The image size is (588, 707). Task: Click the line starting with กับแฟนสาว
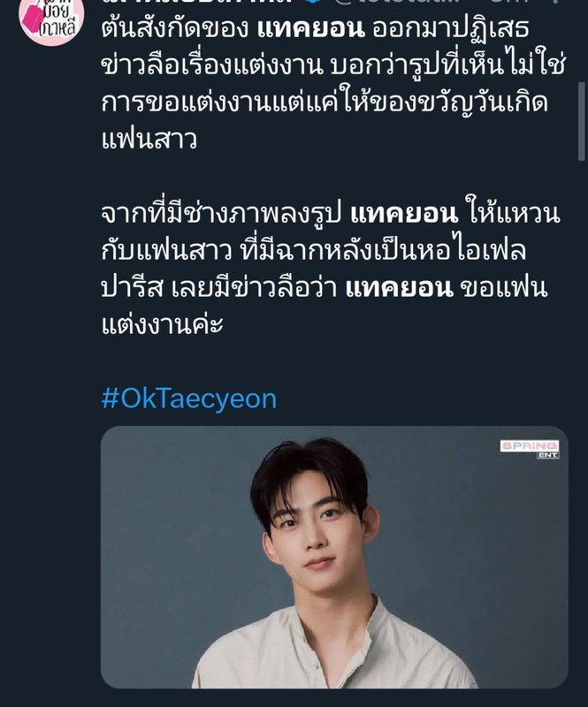coord(314,251)
